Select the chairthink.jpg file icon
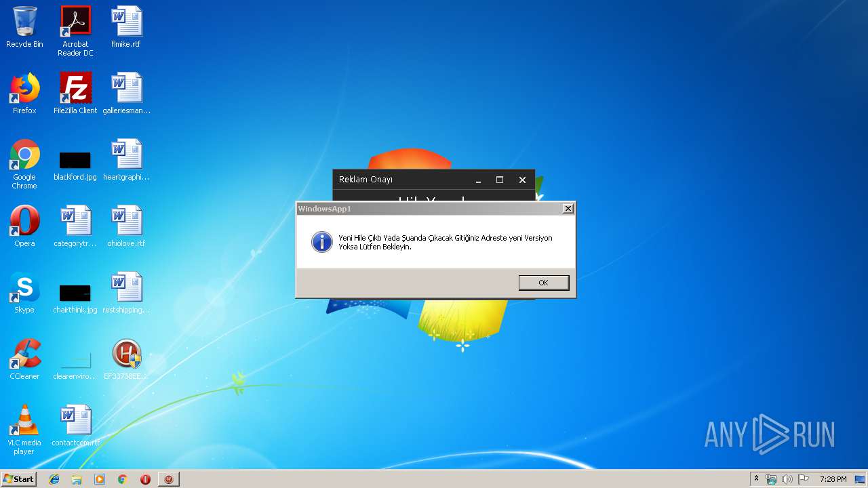868x488 pixels. coord(75,298)
